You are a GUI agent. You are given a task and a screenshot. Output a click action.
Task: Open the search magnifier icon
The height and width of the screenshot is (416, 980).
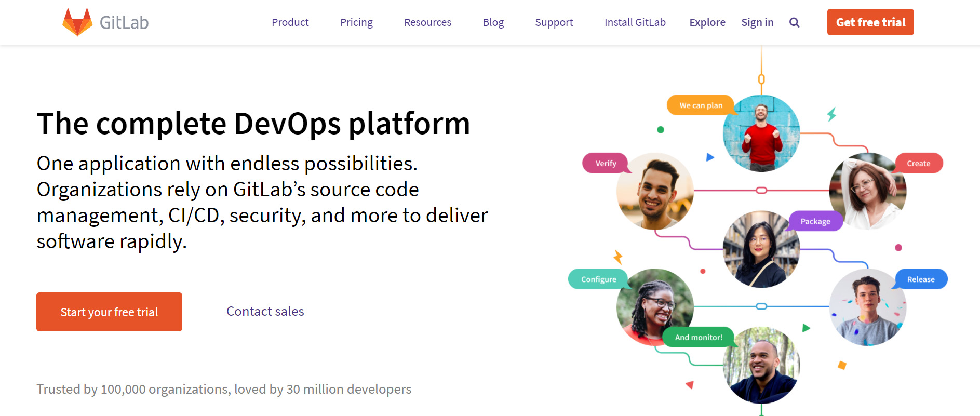[x=794, y=22]
